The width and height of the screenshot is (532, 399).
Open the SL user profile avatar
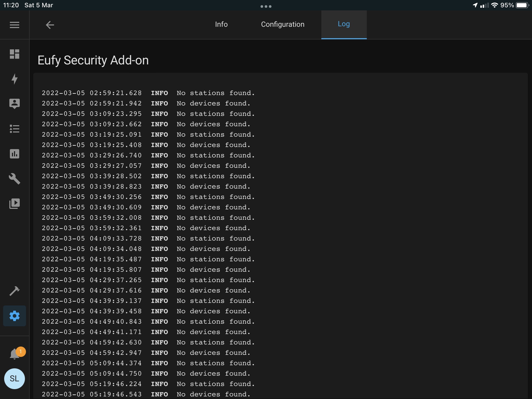(x=15, y=379)
